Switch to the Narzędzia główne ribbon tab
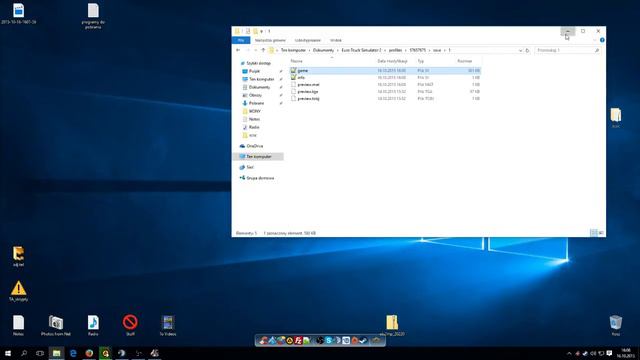Screen dimensions: 640x360 [x=270, y=40]
